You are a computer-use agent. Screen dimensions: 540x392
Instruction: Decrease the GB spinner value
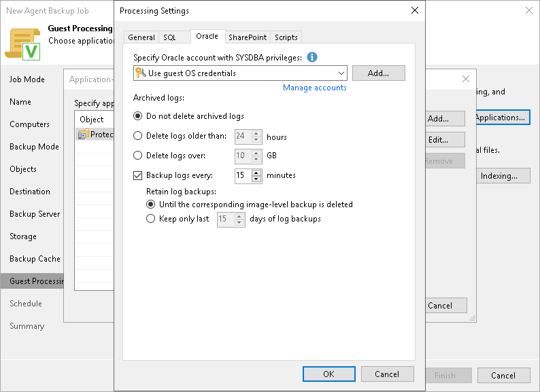pyautogui.click(x=256, y=160)
